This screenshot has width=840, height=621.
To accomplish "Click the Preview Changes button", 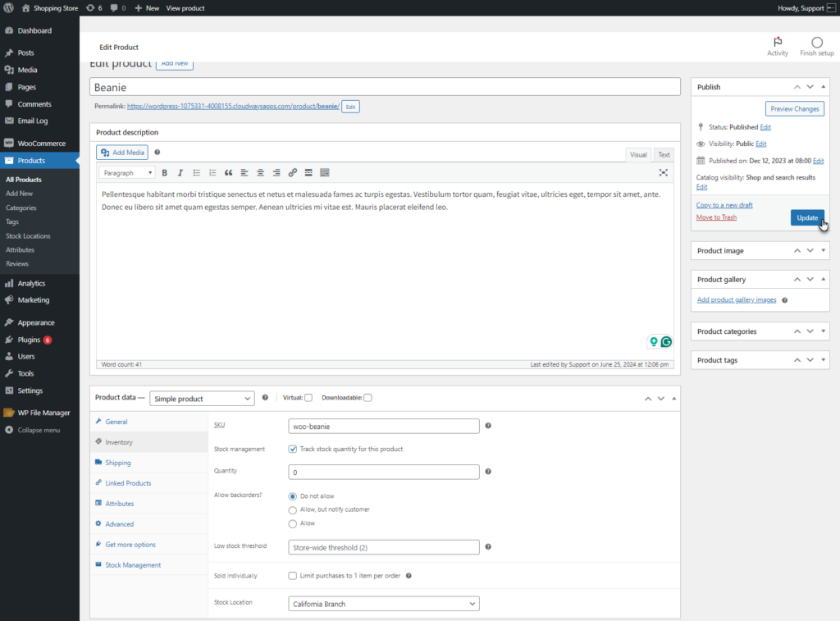I will click(794, 109).
